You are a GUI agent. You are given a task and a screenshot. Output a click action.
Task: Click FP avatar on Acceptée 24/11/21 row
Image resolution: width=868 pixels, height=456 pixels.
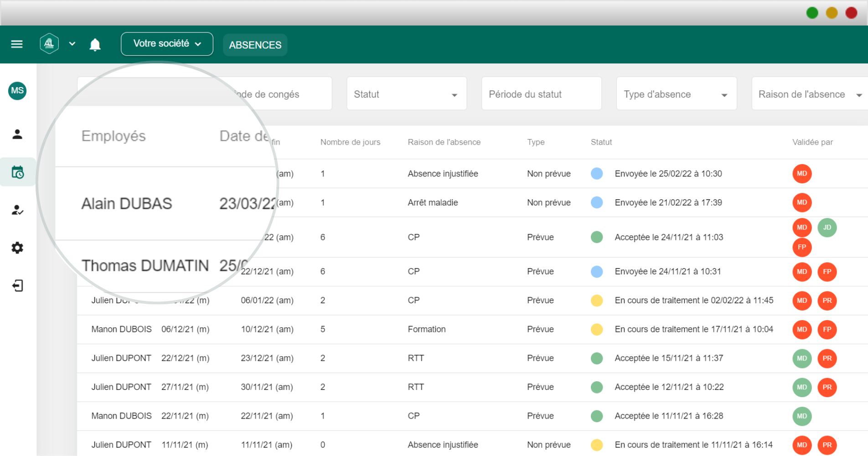click(802, 247)
